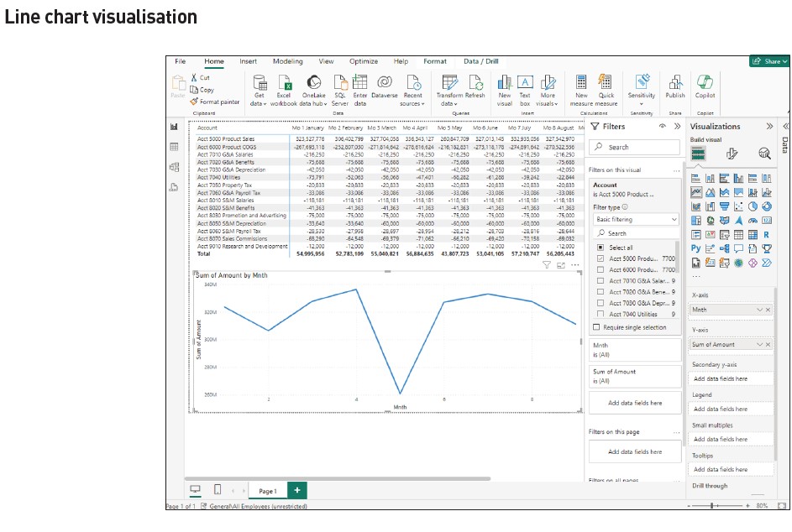
Task: Adjust the zoom slider in status bar
Action: (714, 506)
